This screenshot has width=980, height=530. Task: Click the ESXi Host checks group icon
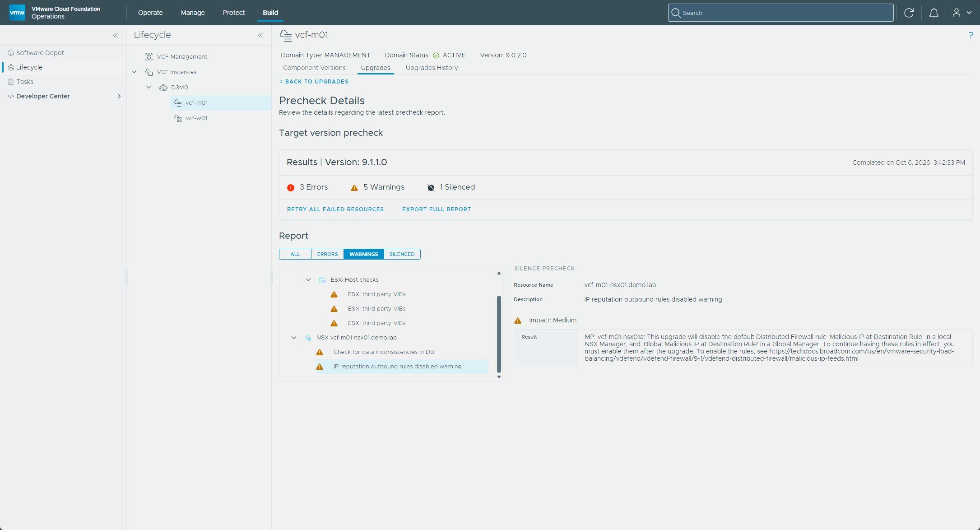(322, 280)
